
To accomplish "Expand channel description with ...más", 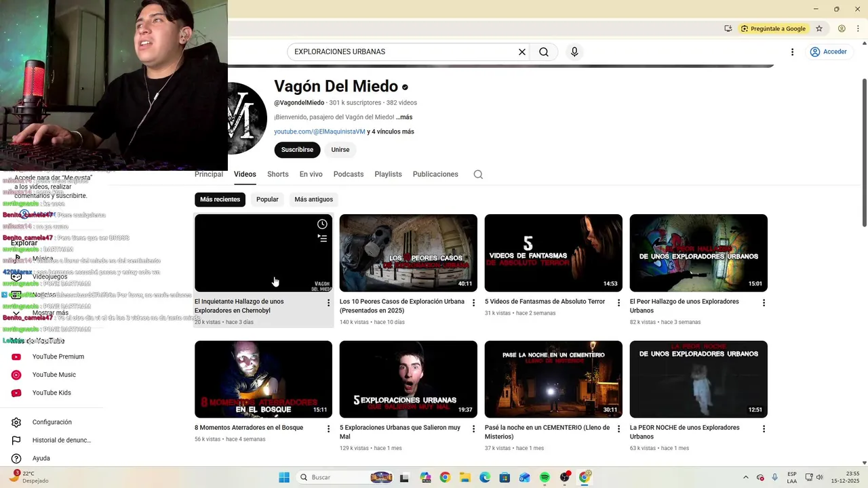I will [404, 117].
